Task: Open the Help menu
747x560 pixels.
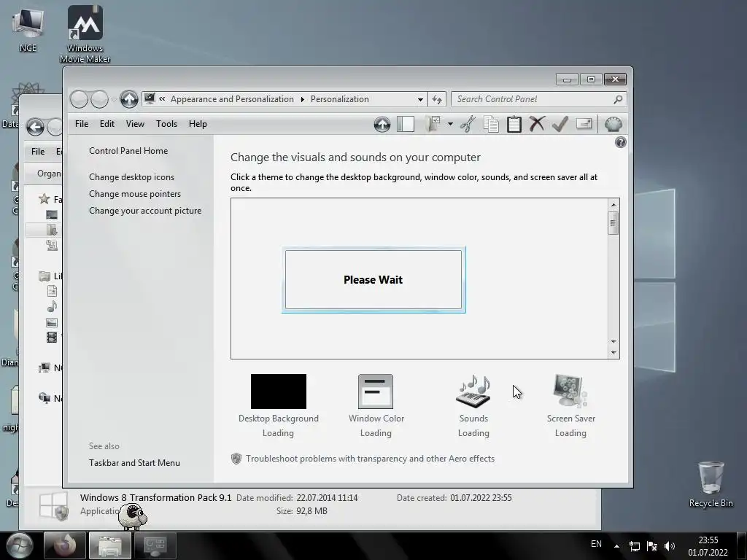Action: coord(198,124)
